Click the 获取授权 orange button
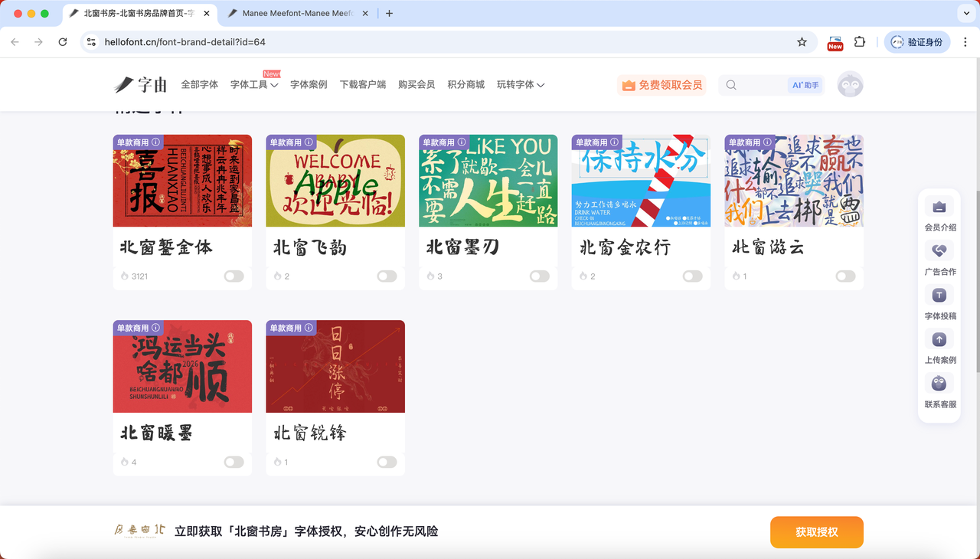Screen dimensions: 980x559 [816, 532]
